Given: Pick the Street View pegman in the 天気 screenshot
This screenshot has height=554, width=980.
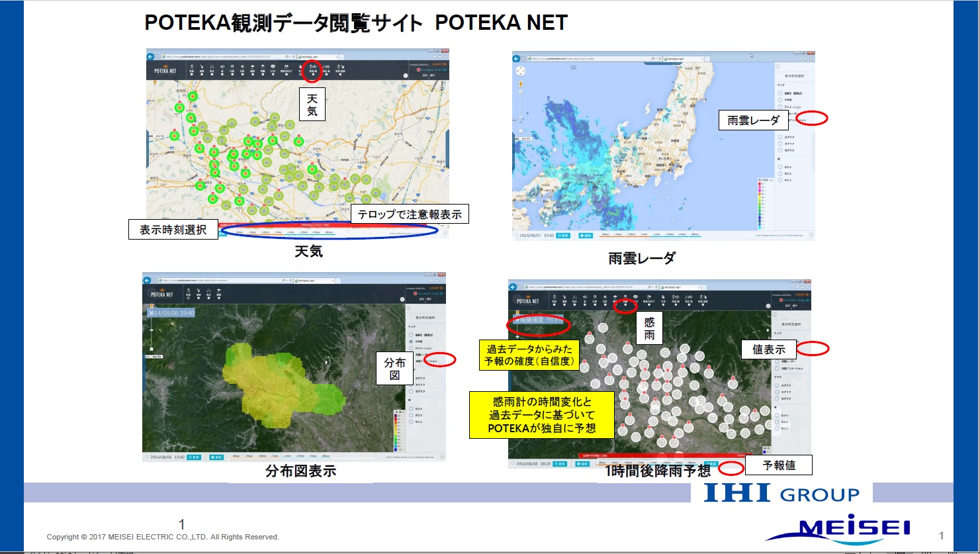Looking at the screenshot, I should tap(155, 83).
